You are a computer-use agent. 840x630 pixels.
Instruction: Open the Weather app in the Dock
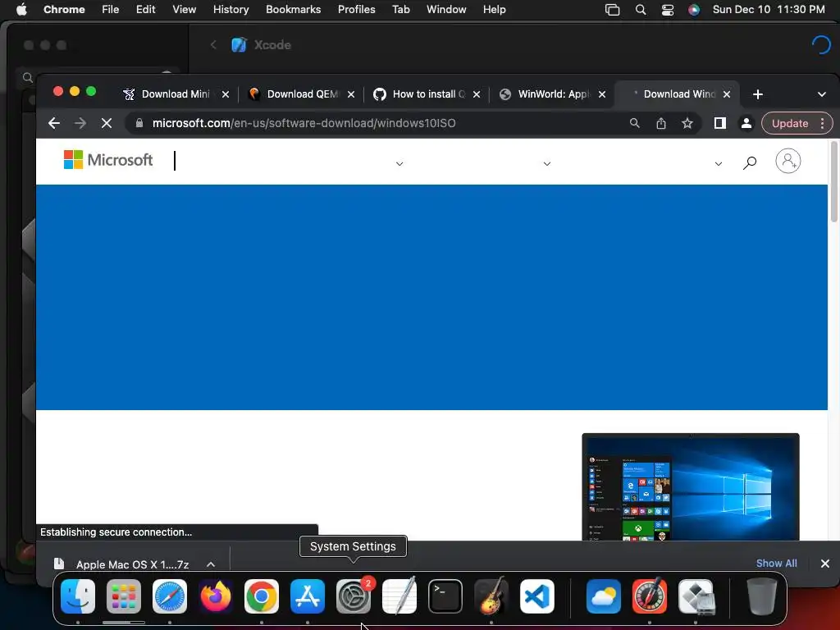tap(604, 596)
